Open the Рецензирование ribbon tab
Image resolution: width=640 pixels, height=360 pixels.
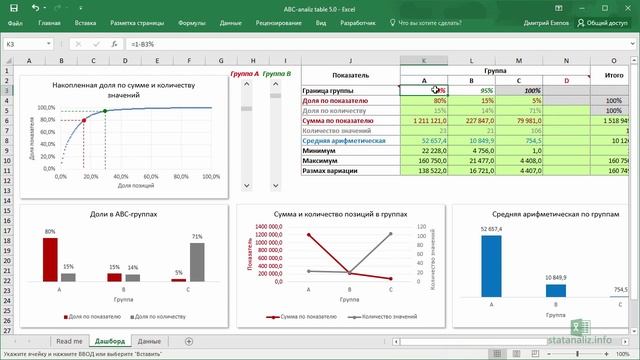click(x=278, y=23)
